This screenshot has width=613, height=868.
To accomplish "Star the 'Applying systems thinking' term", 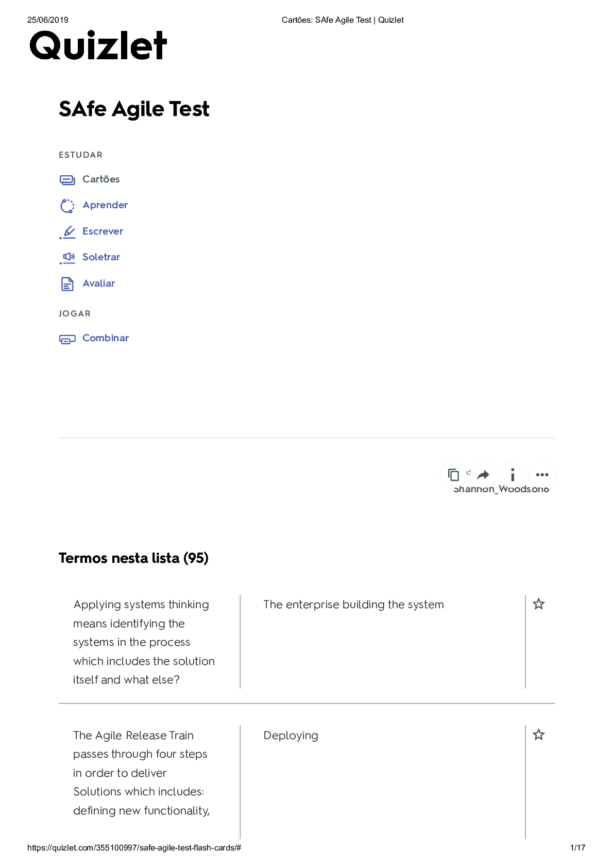I will [538, 604].
